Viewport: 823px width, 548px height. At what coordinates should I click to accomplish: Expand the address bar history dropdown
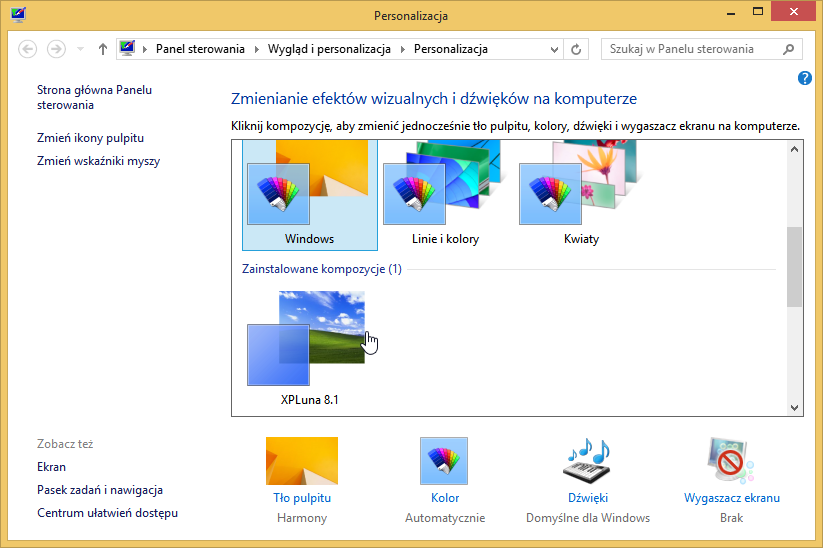(554, 49)
